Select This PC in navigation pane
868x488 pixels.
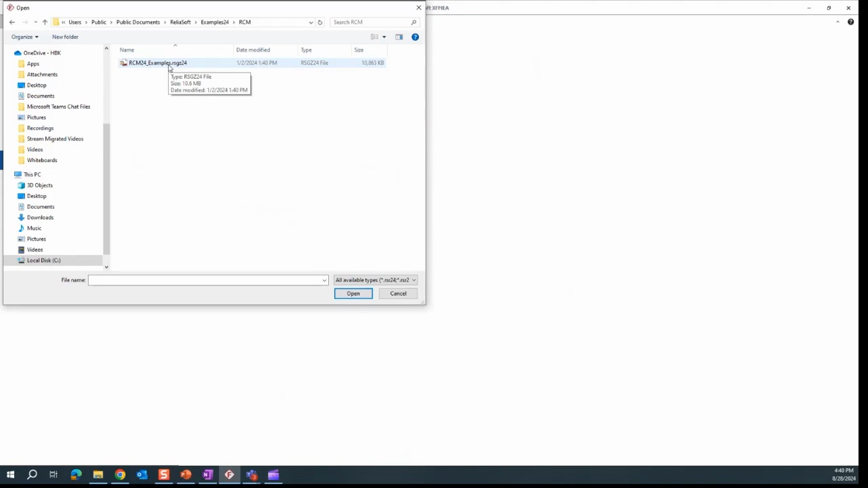pos(32,175)
